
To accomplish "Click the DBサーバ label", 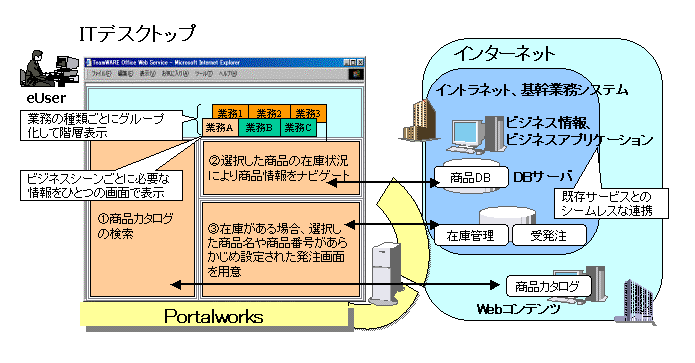I will (x=543, y=177).
